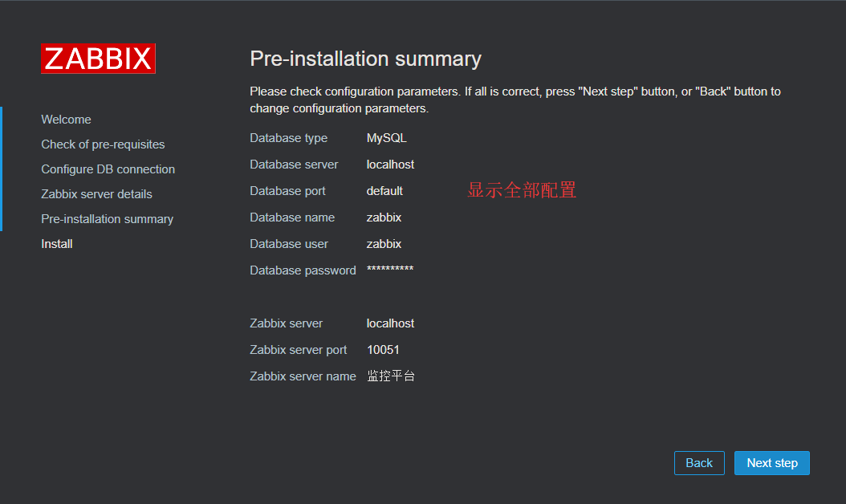
Task: Click the server port 10051 value
Action: pos(383,350)
